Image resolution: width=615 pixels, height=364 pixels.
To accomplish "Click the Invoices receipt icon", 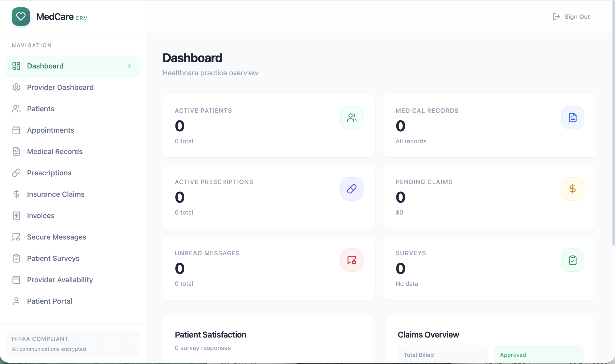I will [16, 216].
